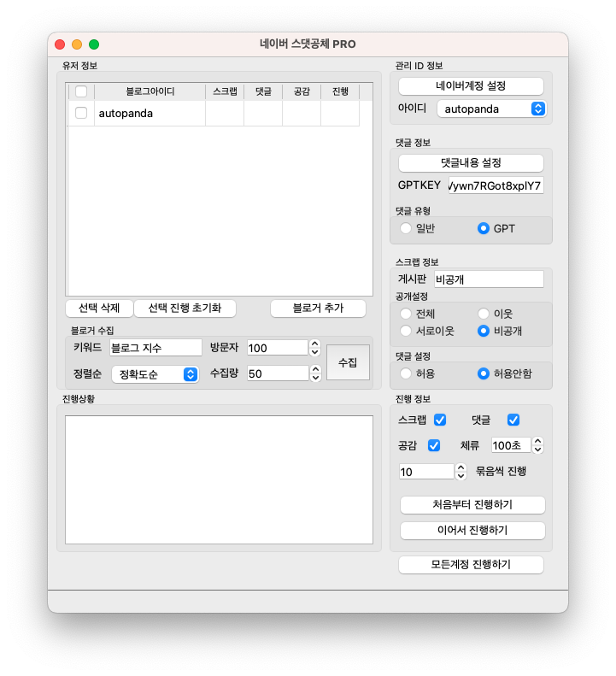Viewport: 616px width, 676px height.
Task: Click the 진행 column header in the table
Action: click(340, 91)
